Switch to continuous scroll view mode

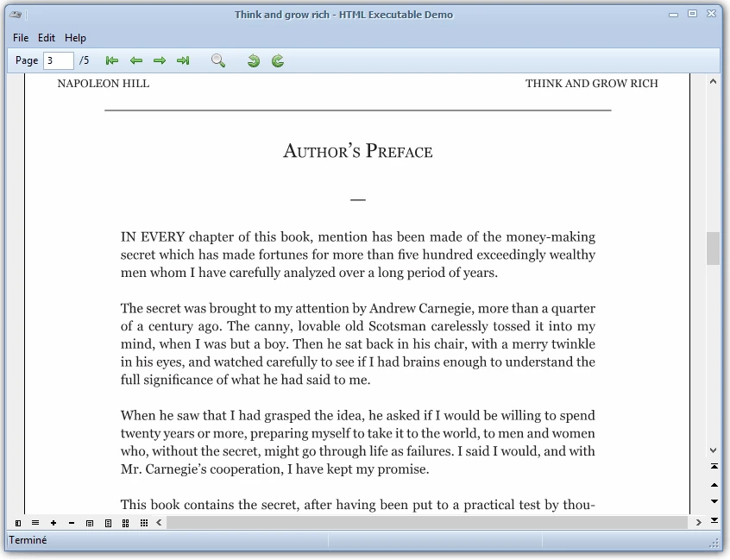35,522
